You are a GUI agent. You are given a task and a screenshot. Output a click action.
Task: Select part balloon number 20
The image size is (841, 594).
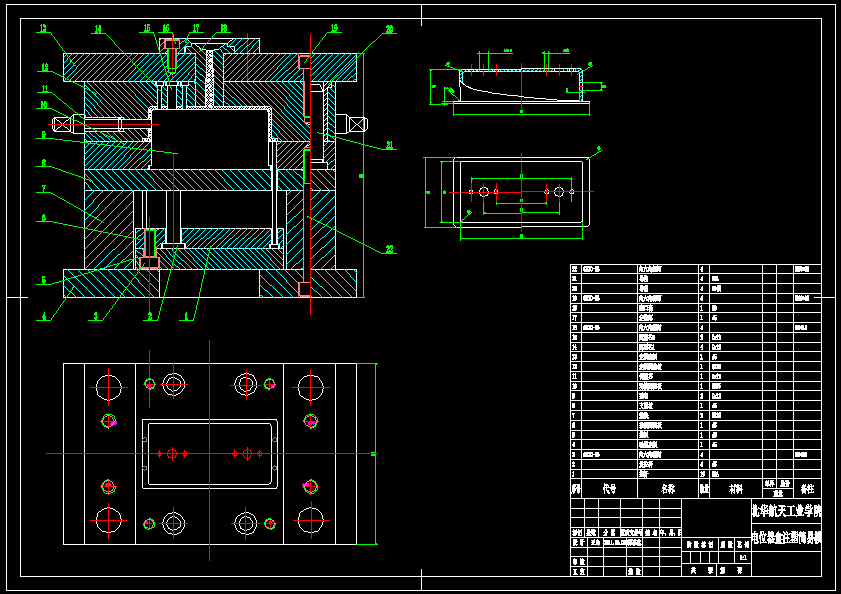point(390,29)
